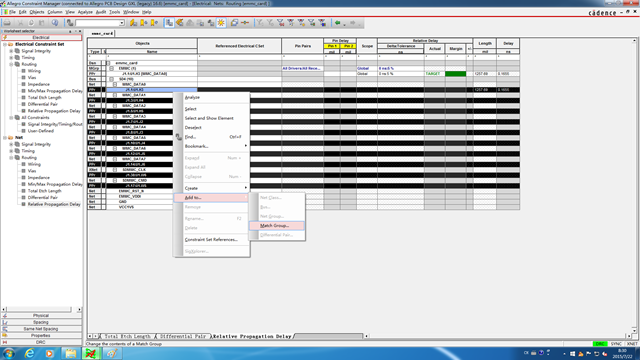Image resolution: width=640 pixels, height=360 pixels.
Task: Open the Same Net Spacing section button
Action: point(41,329)
